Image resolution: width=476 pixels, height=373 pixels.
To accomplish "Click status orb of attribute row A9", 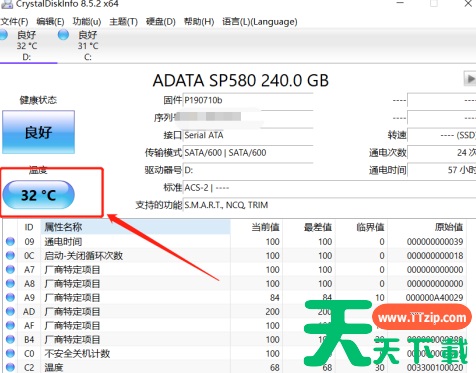I will coord(10,297).
